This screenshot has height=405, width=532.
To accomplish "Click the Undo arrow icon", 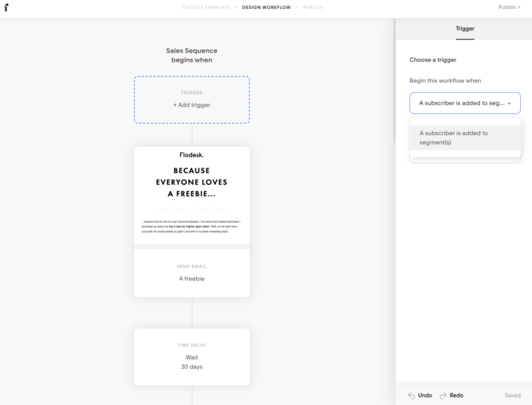I will point(411,395).
